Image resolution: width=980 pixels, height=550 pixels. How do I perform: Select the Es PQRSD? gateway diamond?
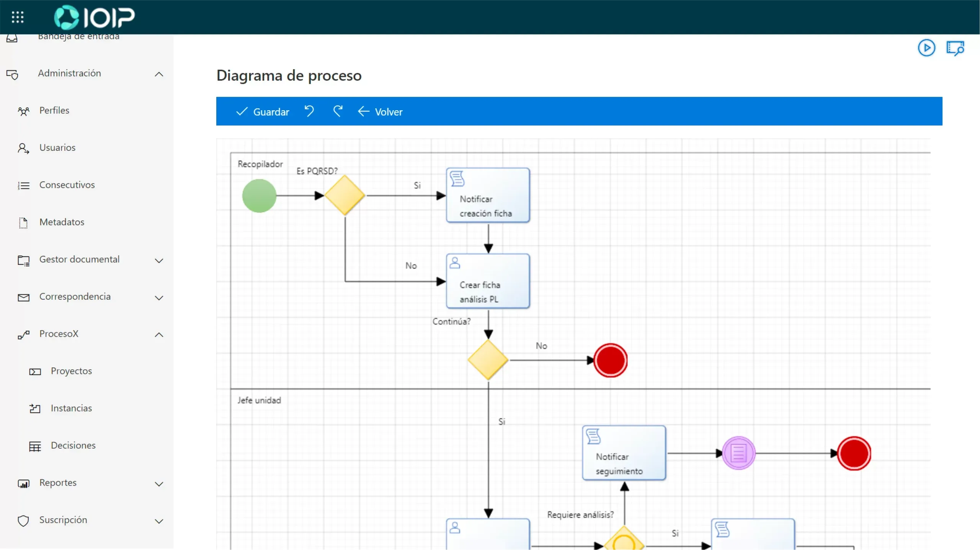(345, 196)
